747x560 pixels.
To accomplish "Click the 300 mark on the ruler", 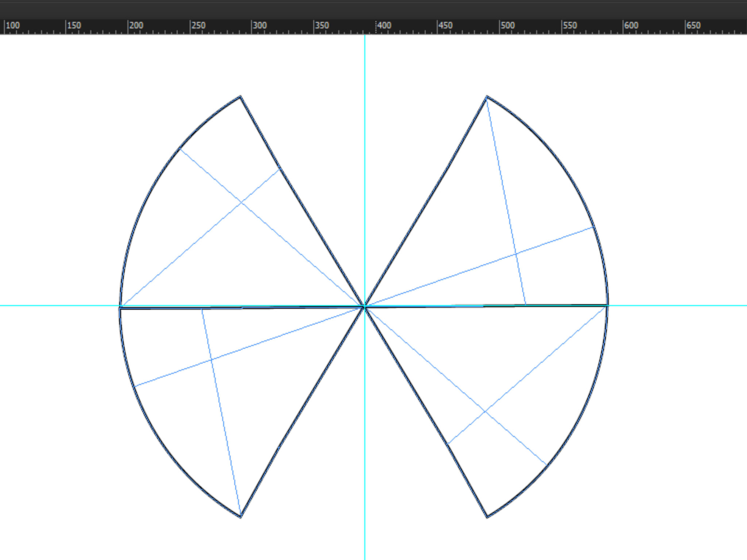I will pos(259,26).
